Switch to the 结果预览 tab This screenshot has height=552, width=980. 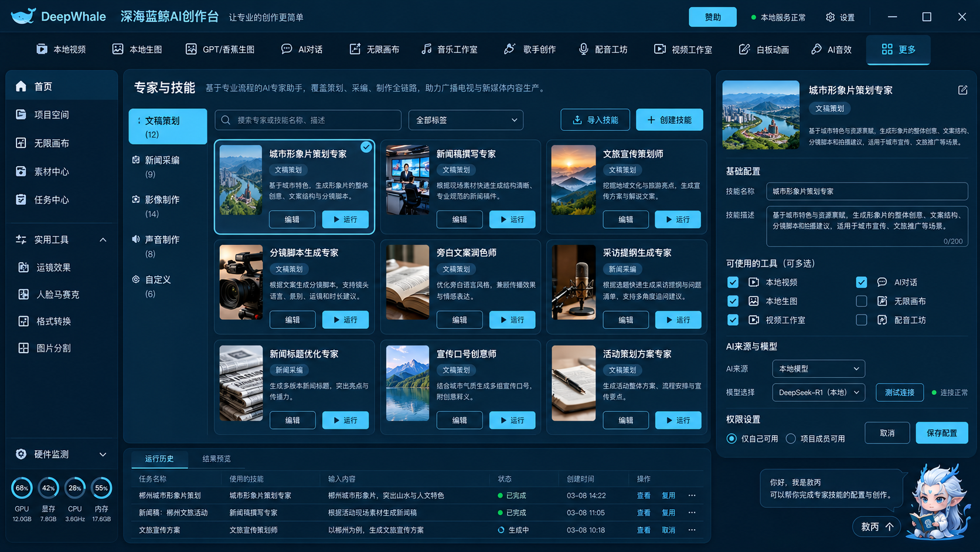pyautogui.click(x=216, y=459)
